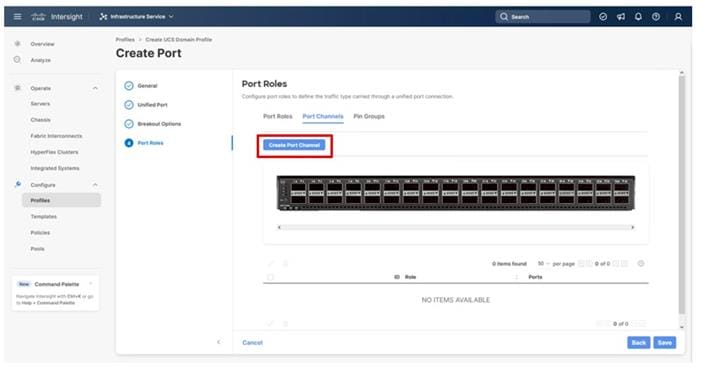Open the hamburger navigation menu
This screenshot has height=376, width=702.
tap(17, 17)
